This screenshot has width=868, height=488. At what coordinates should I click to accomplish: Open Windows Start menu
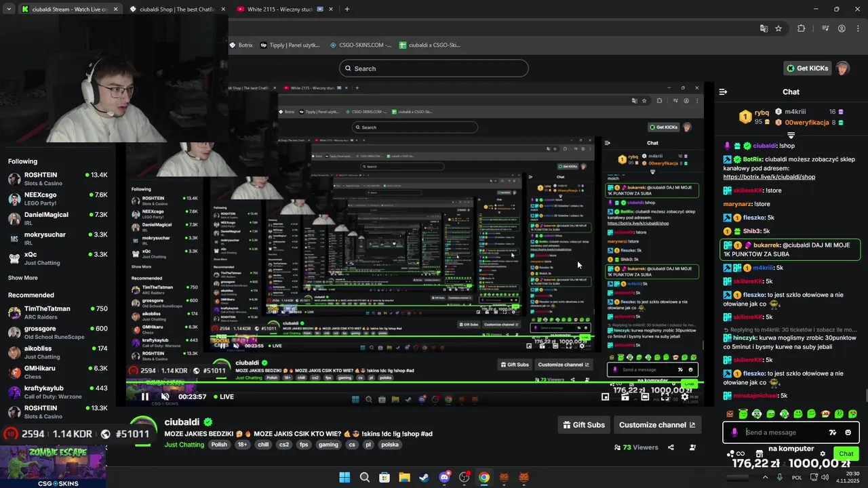(344, 478)
